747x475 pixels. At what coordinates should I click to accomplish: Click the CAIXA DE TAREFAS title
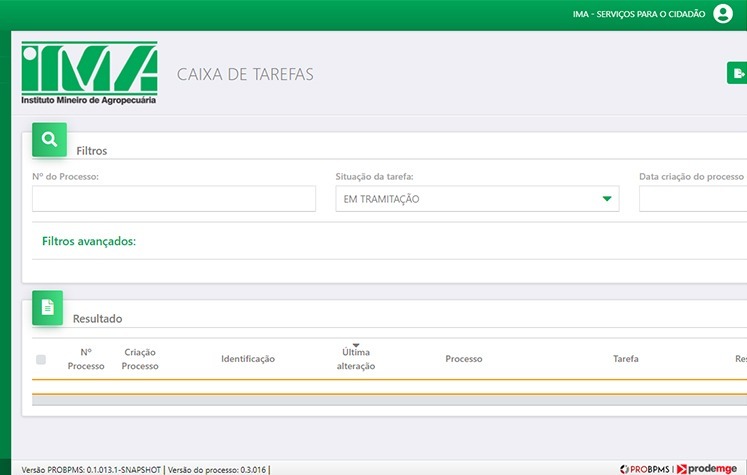[245, 74]
